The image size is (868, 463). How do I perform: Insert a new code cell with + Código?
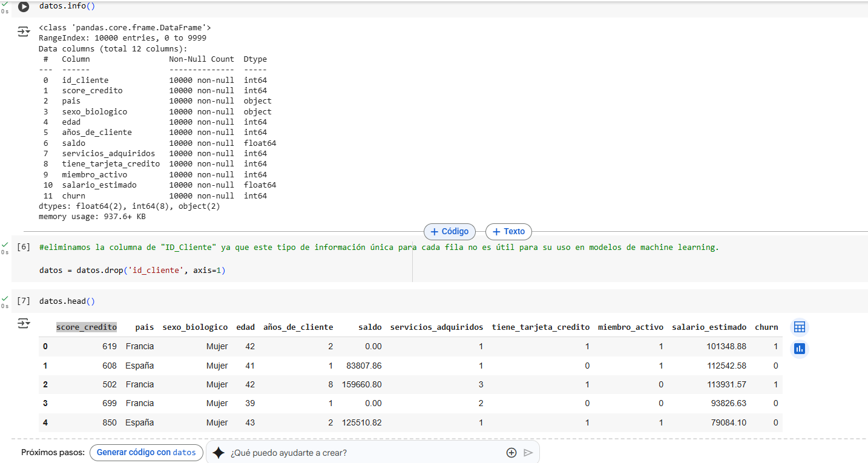pyautogui.click(x=450, y=231)
